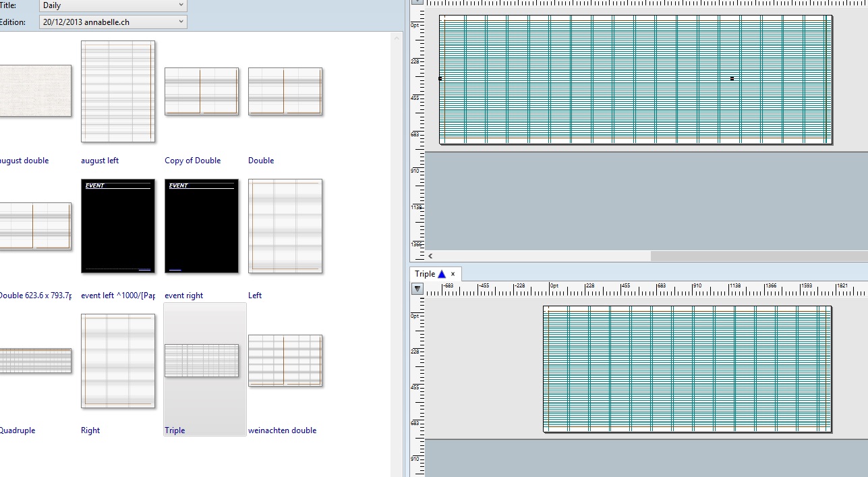Select the event right template thumbnail
The height and width of the screenshot is (477, 868).
tap(202, 226)
